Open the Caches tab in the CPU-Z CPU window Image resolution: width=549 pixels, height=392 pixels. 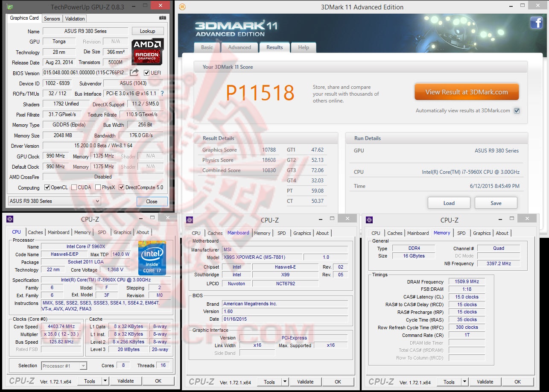tap(35, 232)
